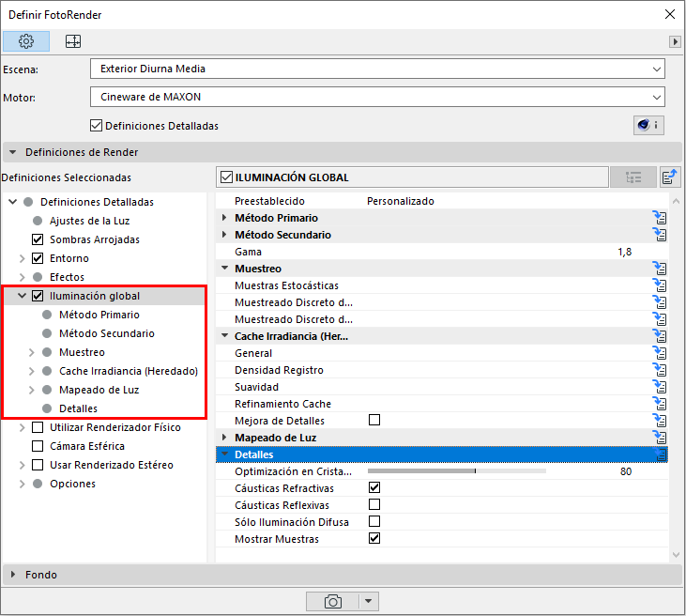
Task: Click the import icon on General row
Action: click(660, 353)
